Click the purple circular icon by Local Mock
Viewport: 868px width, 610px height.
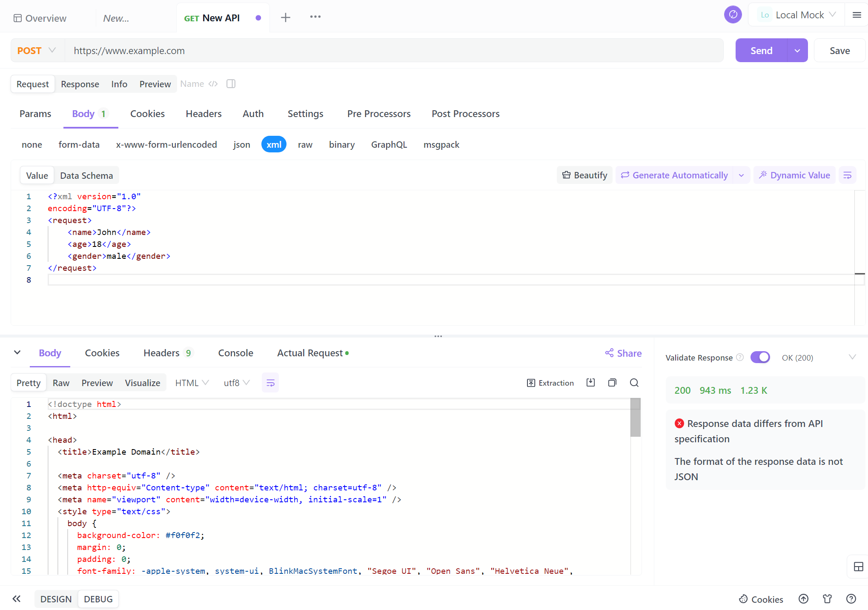point(733,15)
